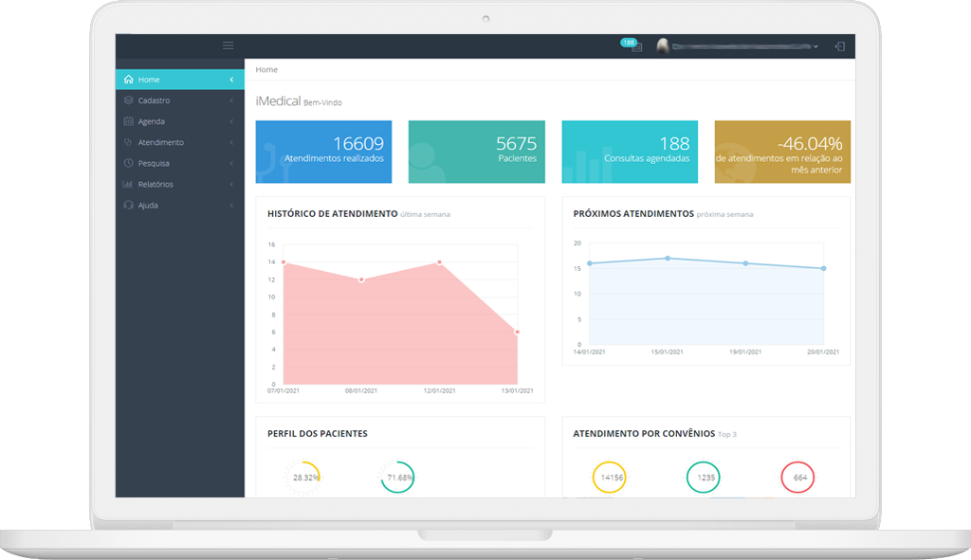The width and height of the screenshot is (971, 560).
Task: Click the Atendimento por Convênios heading
Action: click(644, 434)
